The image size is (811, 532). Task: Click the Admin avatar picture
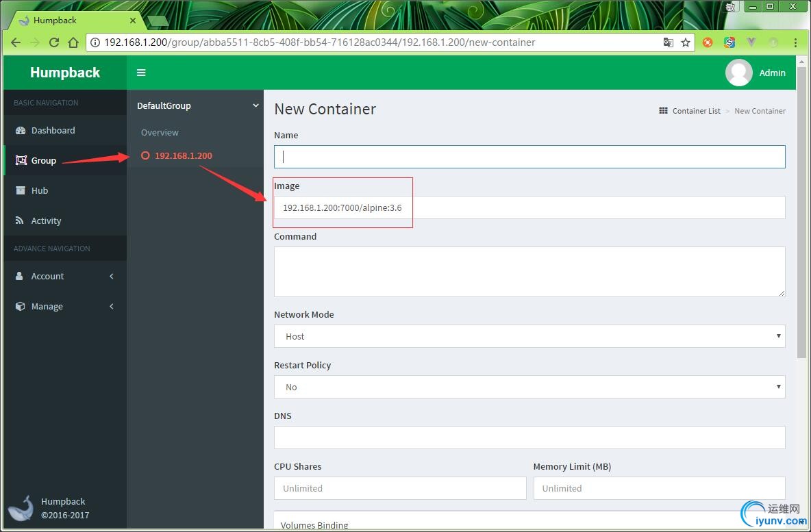[738, 73]
